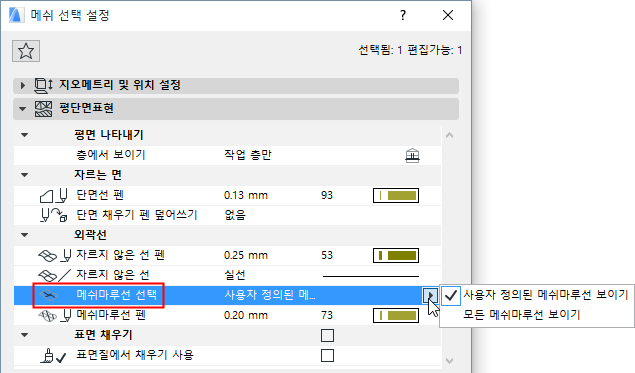Click the 0.13 mm pen weight value
The width and height of the screenshot is (635, 373).
pos(246,195)
